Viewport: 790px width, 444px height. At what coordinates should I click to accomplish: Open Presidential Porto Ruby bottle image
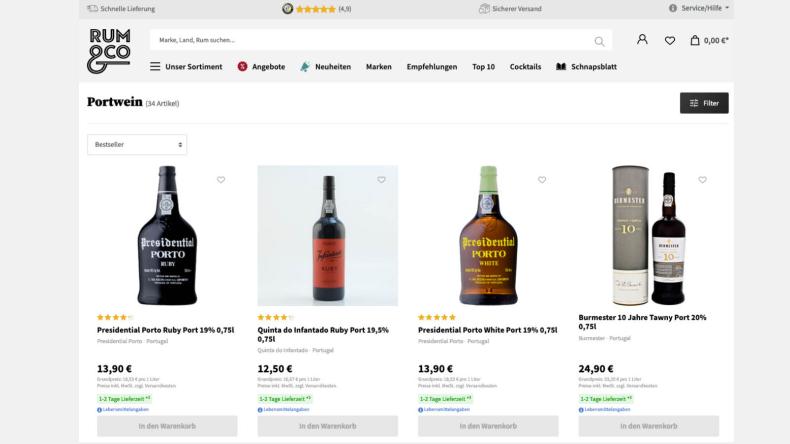click(167, 235)
